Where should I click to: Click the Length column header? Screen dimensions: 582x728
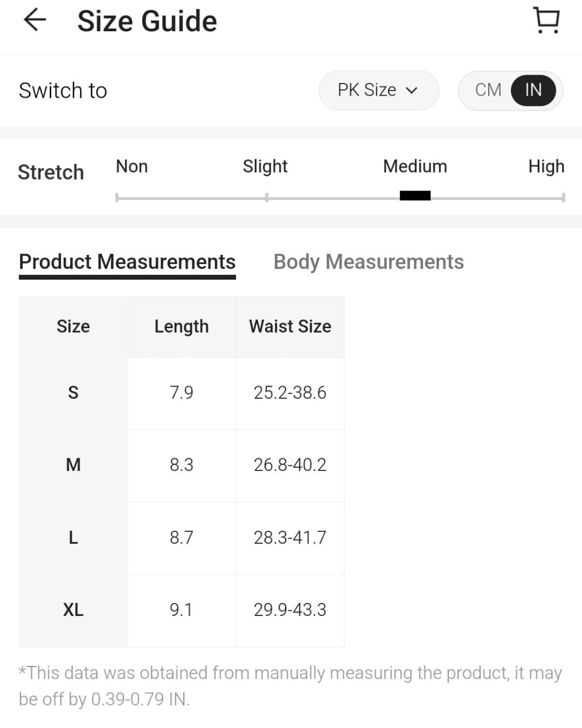coord(181,326)
